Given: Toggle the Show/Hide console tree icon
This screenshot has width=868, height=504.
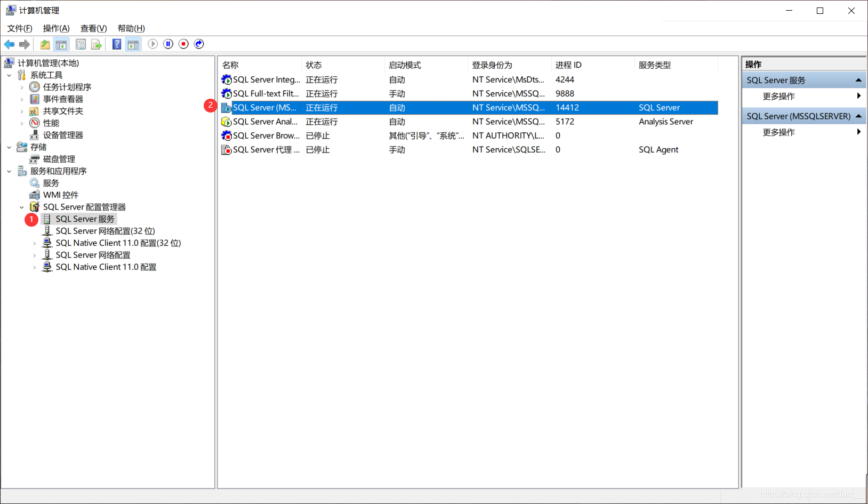Looking at the screenshot, I should [x=61, y=44].
